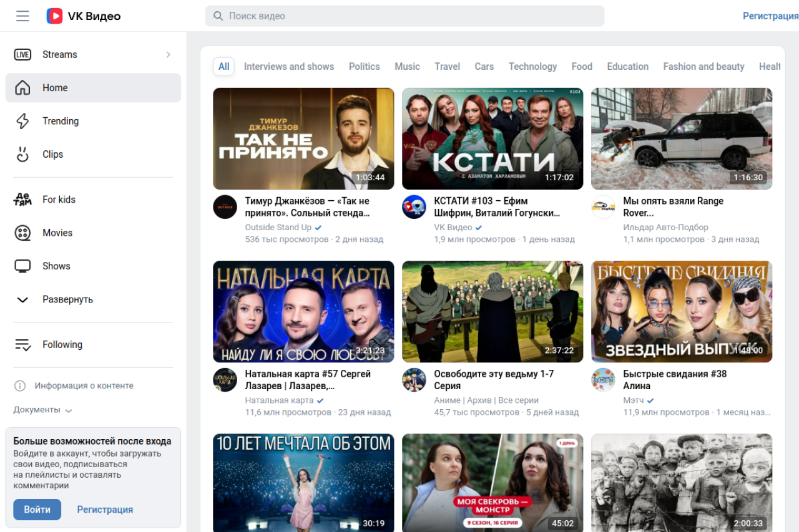Expand the Streams submenu chevron
The width and height of the screenshot is (799, 532).
(x=168, y=55)
